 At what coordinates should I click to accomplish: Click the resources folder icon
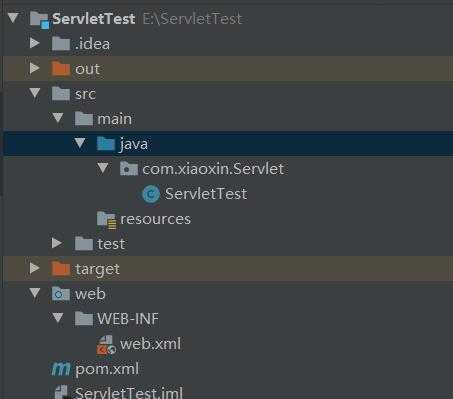point(106,220)
